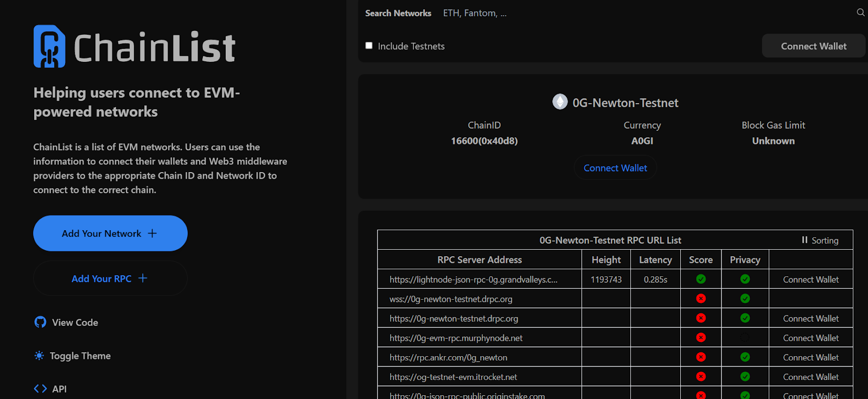Click the sun icon beside Toggle Theme
Viewport: 868px width, 399px height.
(39, 356)
